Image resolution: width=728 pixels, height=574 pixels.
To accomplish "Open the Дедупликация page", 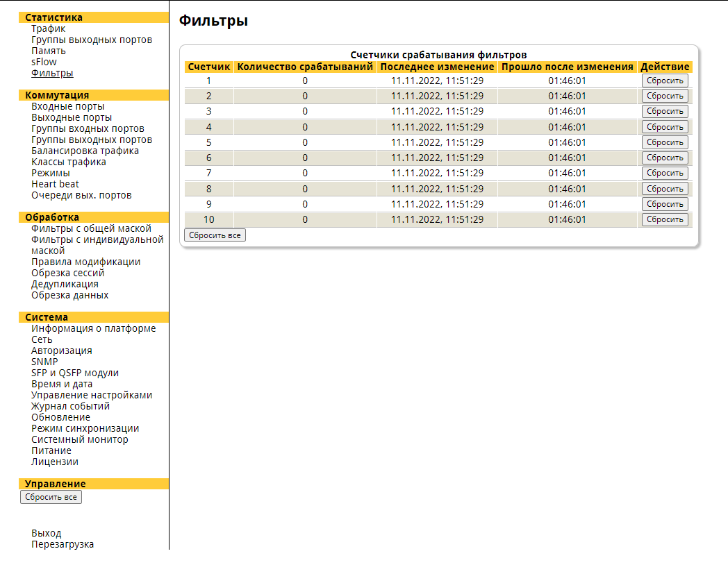I will click(x=65, y=284).
